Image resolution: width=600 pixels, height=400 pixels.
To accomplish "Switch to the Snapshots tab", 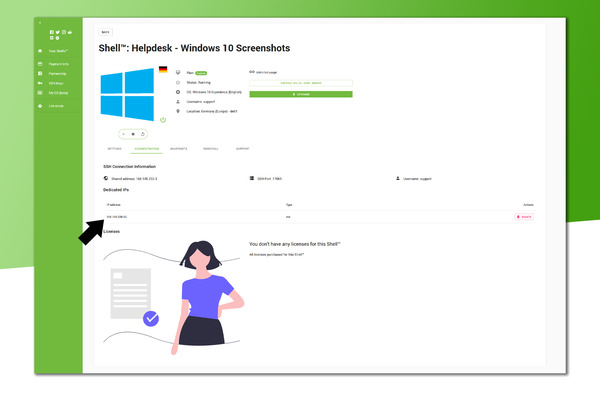I will click(179, 148).
